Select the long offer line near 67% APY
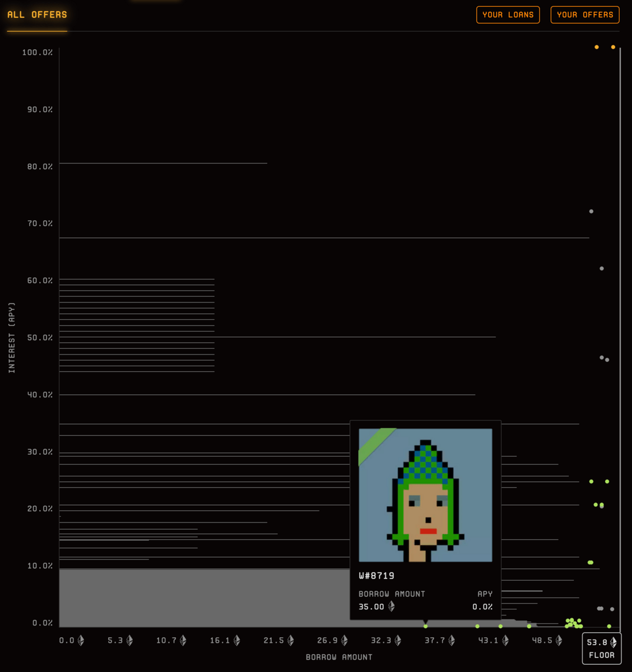632x672 pixels. click(324, 238)
